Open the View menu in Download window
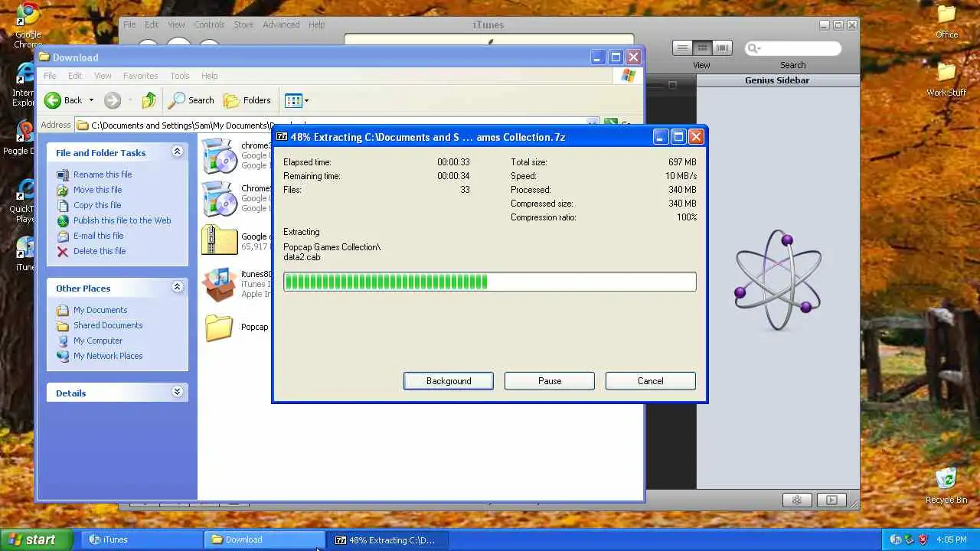Image resolution: width=980 pixels, height=551 pixels. (x=103, y=76)
